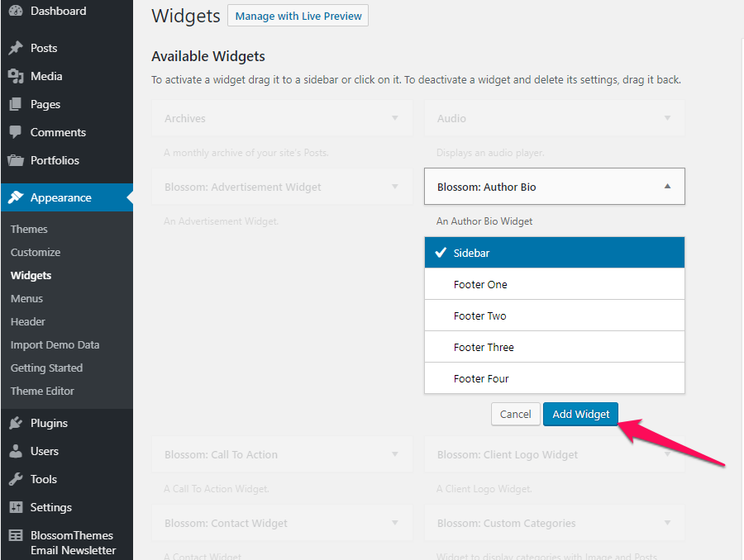Expand the Blossom: Client Logo Widget arrow
This screenshot has height=560, width=744.
(x=667, y=454)
